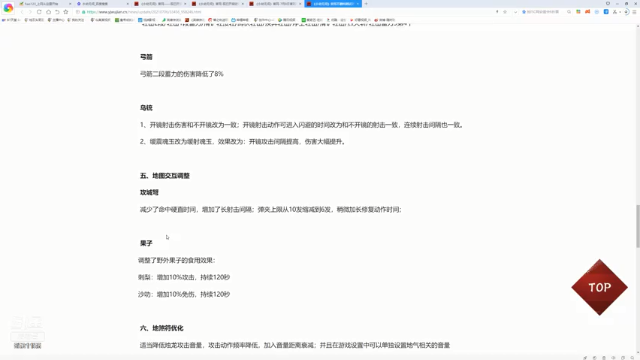Bookmark page with toolbar star icon

click(x=66, y=12)
